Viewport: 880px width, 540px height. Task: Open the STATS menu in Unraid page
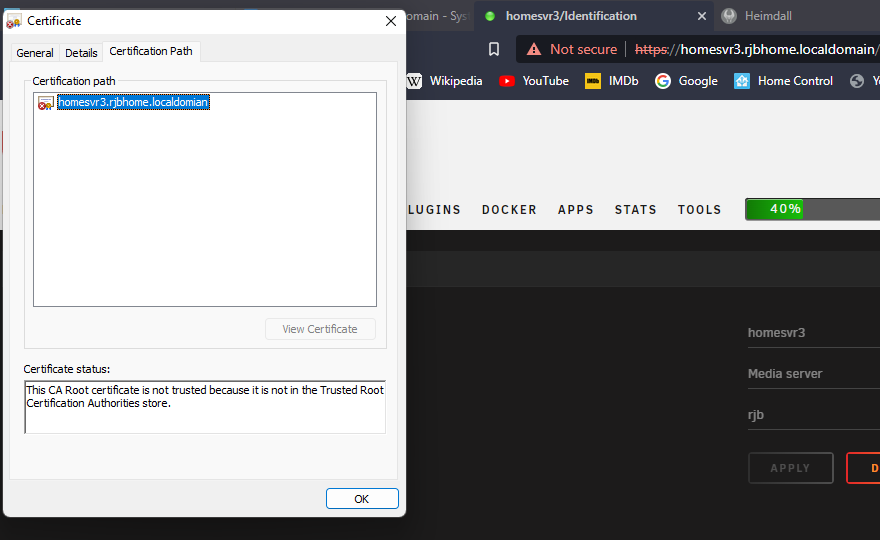click(x=635, y=209)
